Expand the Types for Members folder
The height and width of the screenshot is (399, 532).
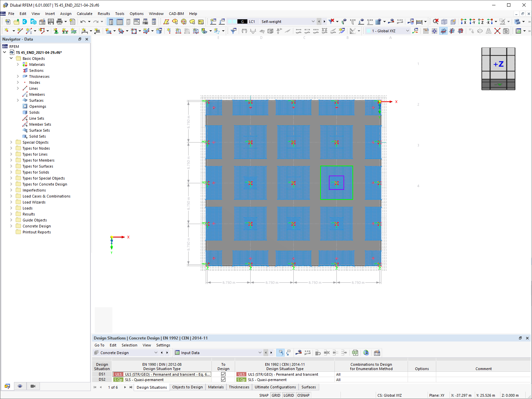click(11, 160)
